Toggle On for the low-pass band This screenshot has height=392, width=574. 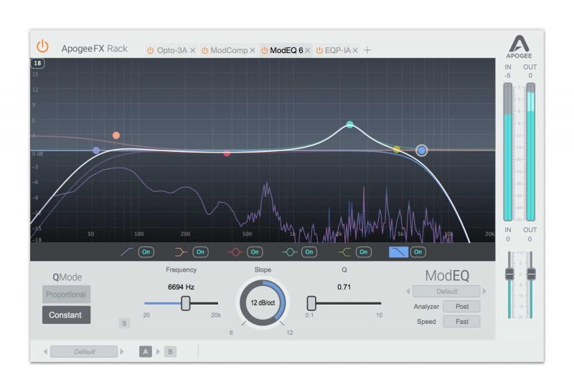click(x=418, y=252)
